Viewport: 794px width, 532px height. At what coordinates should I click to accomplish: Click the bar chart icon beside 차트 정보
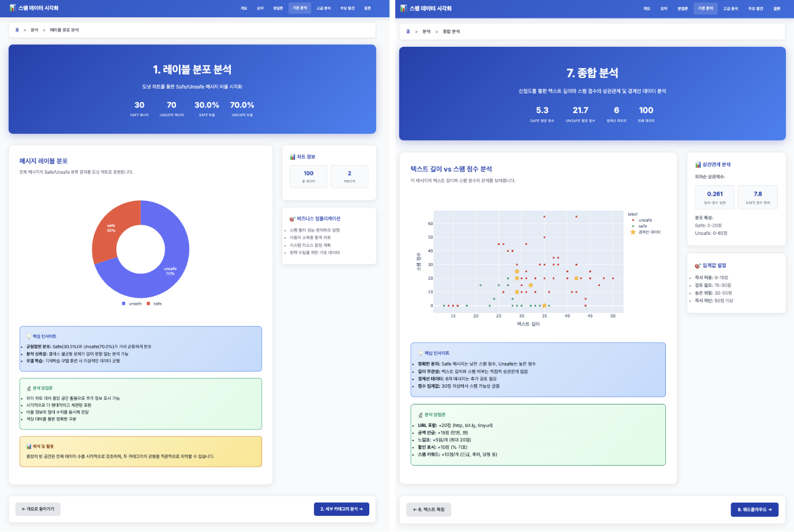coord(293,157)
